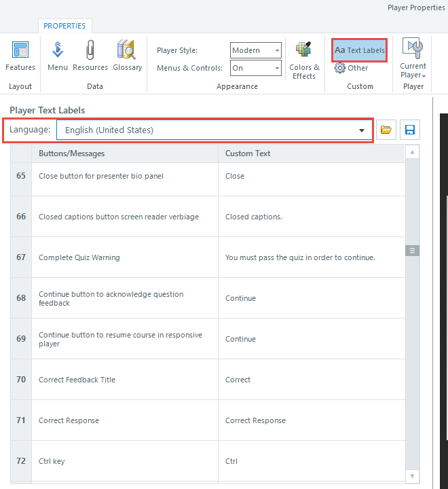Open the Other gear settings

pyautogui.click(x=352, y=68)
